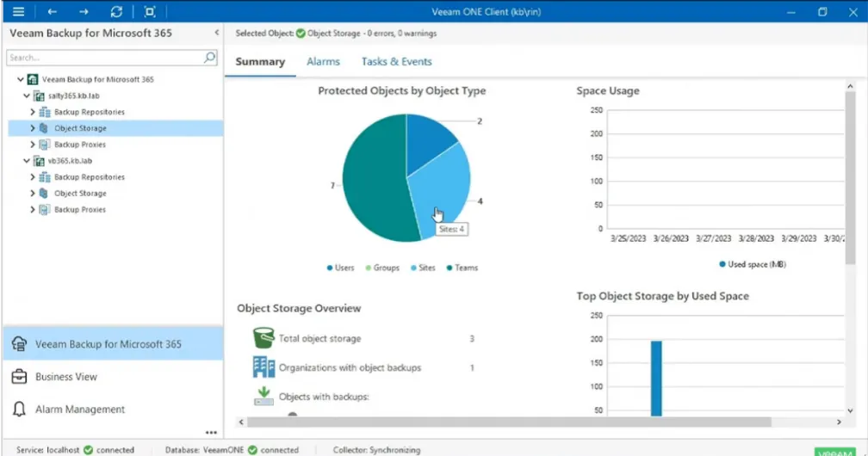Toggle the Used space (MB) legend item

tap(753, 264)
